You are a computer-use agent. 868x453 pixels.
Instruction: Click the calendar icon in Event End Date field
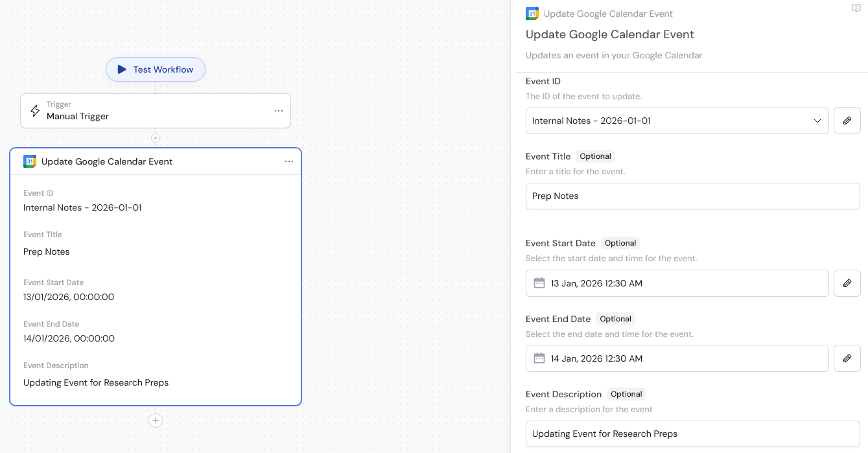tap(539, 358)
